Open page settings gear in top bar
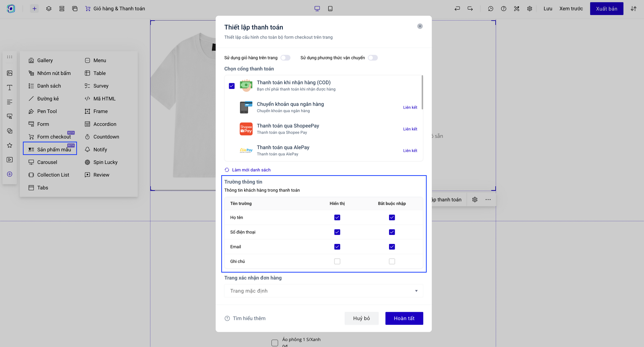644x347 pixels. tap(530, 9)
